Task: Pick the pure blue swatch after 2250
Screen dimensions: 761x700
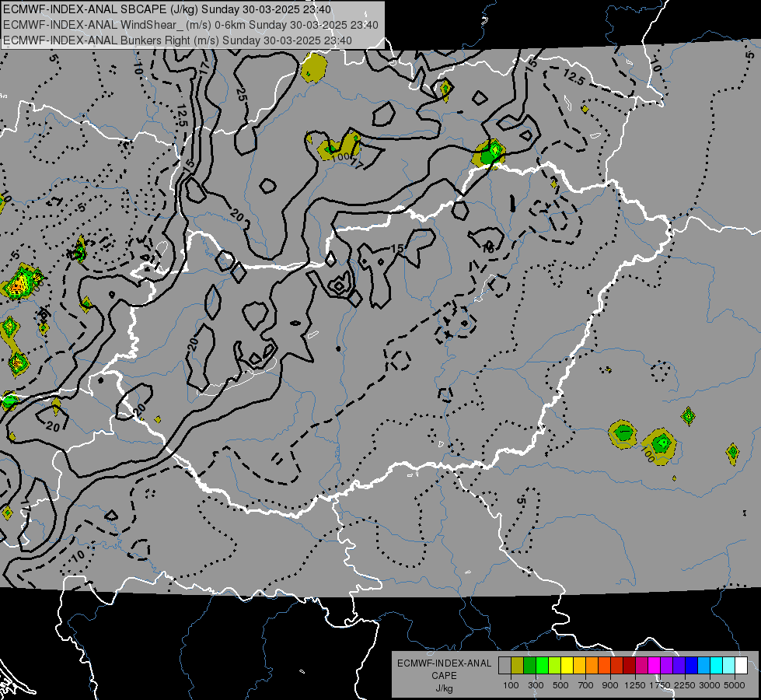Action: click(691, 666)
